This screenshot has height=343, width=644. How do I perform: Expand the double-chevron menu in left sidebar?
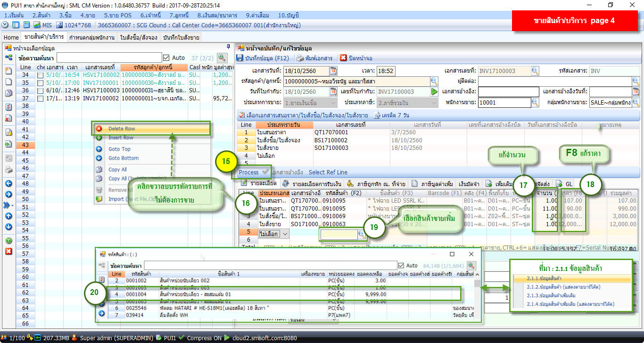(x=8, y=205)
